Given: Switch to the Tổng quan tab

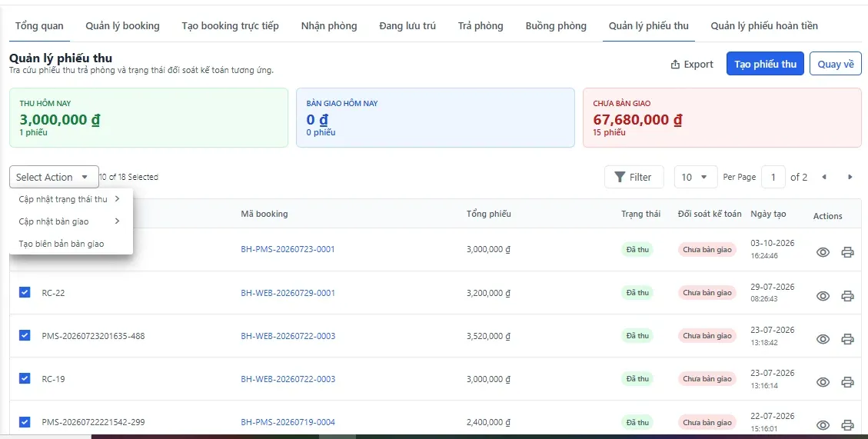Looking at the screenshot, I should click(39, 26).
